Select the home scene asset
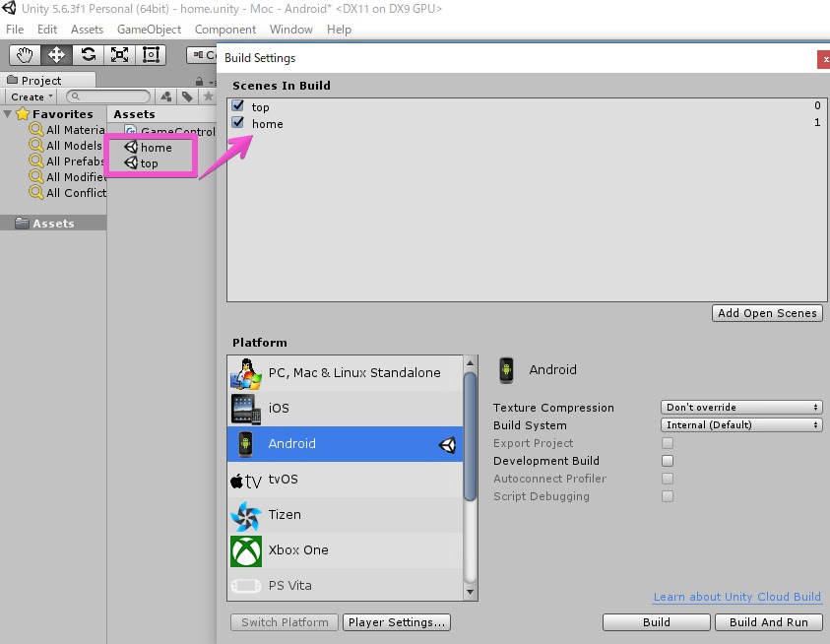 coord(156,148)
